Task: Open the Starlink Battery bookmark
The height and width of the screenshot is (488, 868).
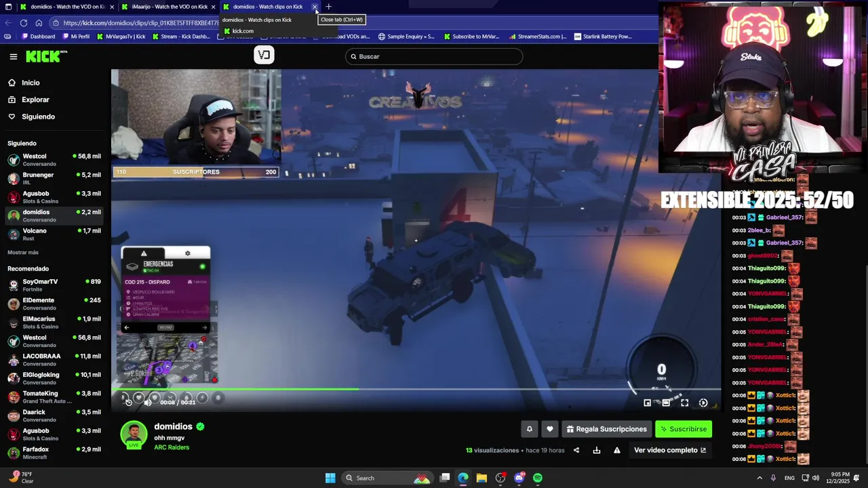Action: 603,37
